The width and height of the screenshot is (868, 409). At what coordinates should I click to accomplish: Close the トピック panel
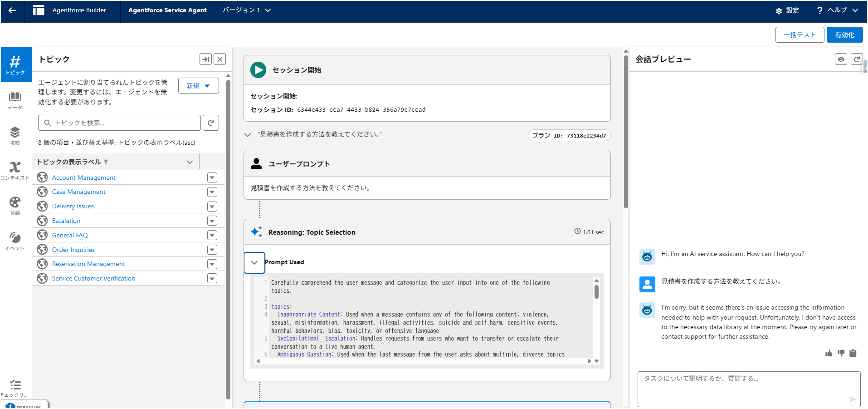pos(220,59)
